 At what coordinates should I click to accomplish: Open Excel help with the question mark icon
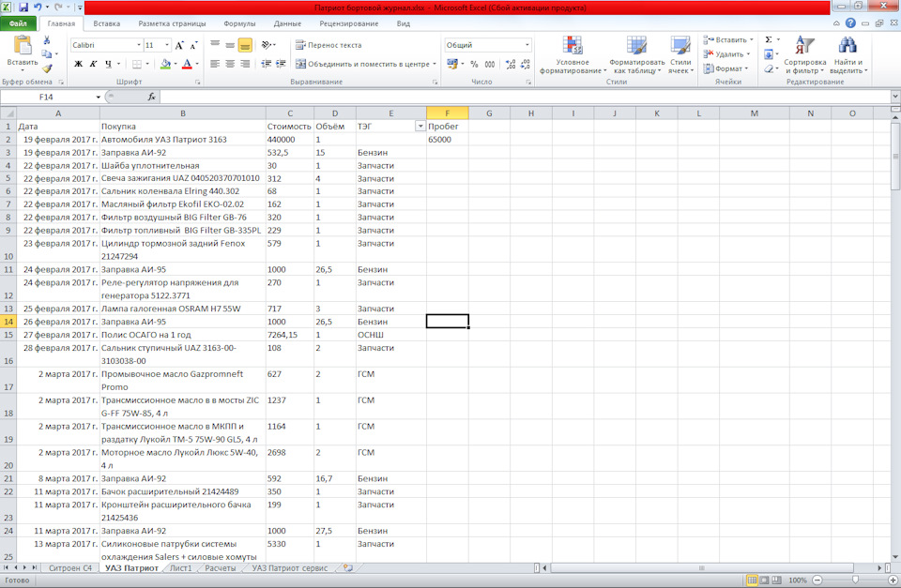tap(850, 23)
